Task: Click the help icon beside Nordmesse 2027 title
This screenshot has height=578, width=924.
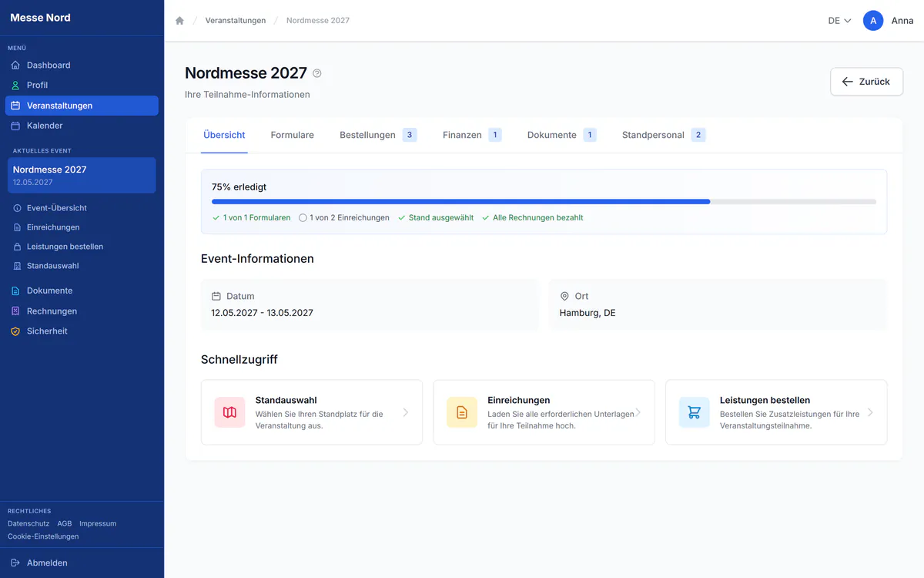Action: pyautogui.click(x=316, y=73)
